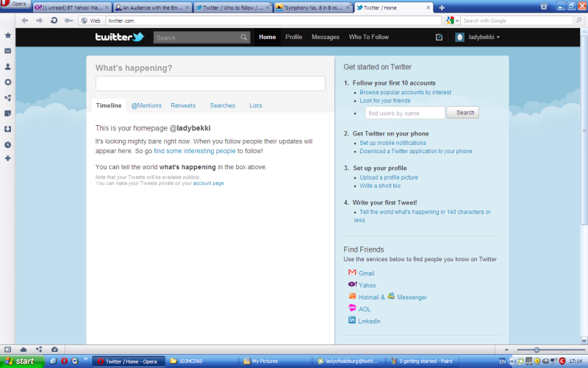
Task: Click the find users Search button
Action: coord(463,113)
